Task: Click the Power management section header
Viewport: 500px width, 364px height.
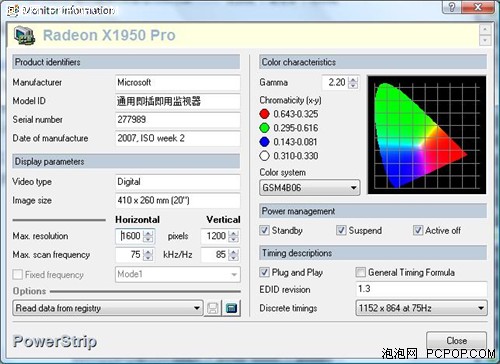Action: 373,211
